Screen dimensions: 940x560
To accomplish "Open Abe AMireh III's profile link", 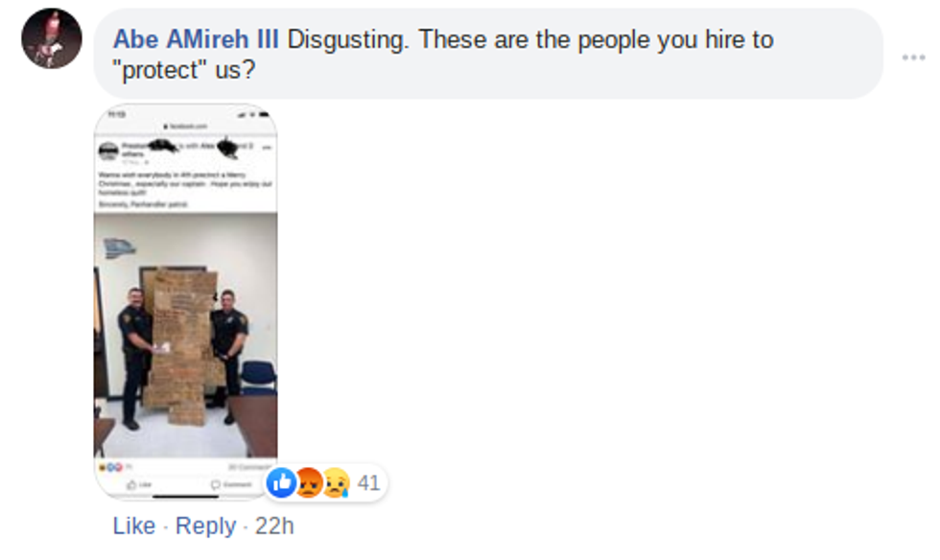I will pyautogui.click(x=196, y=39).
